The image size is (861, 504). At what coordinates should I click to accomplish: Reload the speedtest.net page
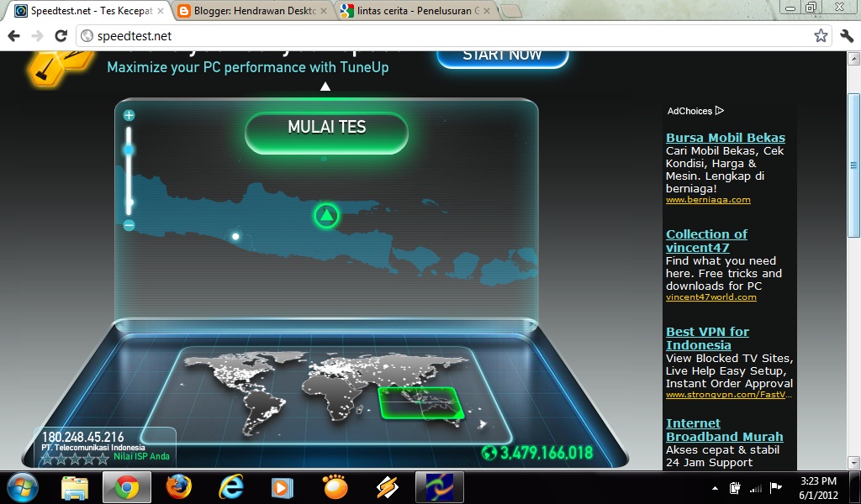pos(61,36)
